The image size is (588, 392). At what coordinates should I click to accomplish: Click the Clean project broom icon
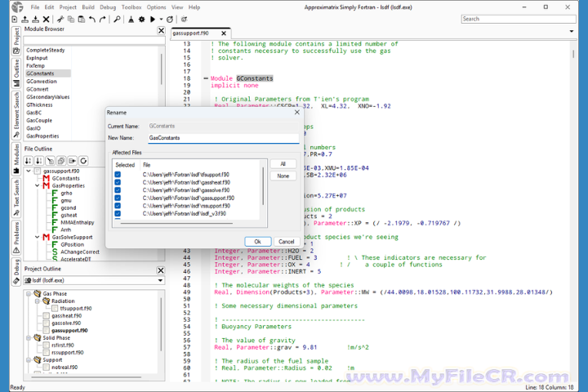(x=131, y=19)
